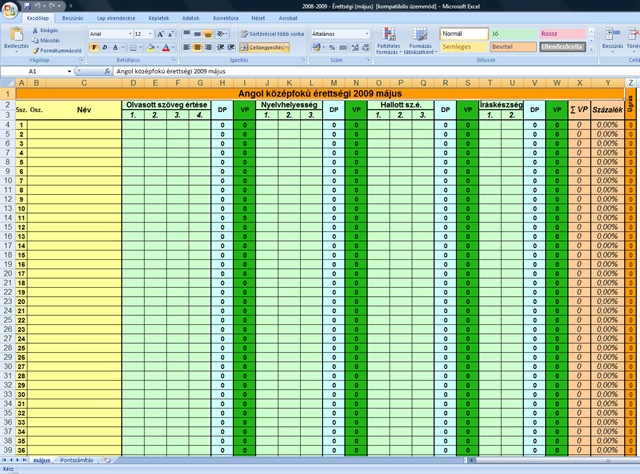Click the Office button logo
The height and width of the screenshot is (474, 640).
(9, 8)
